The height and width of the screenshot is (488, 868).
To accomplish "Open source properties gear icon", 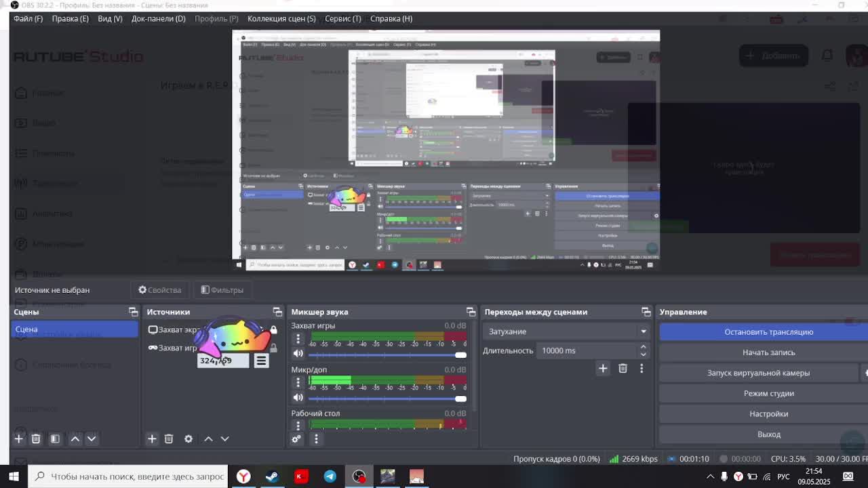I will (x=189, y=439).
